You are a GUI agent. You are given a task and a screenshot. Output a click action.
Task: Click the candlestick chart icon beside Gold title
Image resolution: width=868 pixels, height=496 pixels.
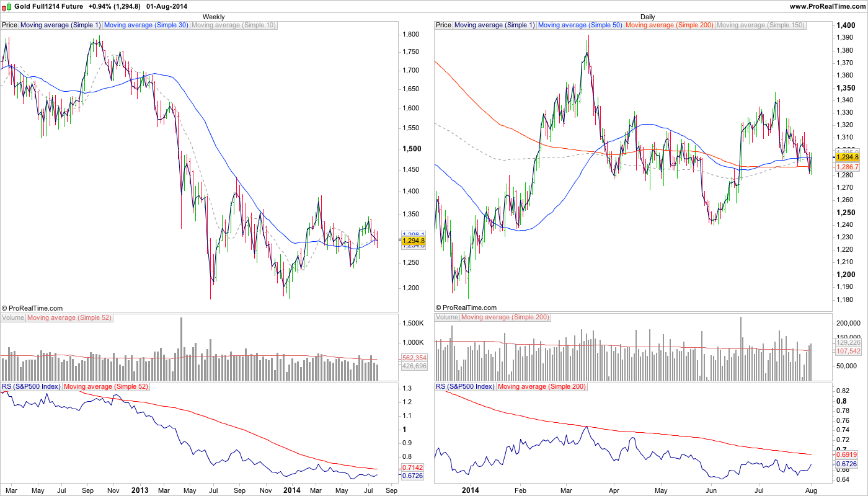coord(8,6)
